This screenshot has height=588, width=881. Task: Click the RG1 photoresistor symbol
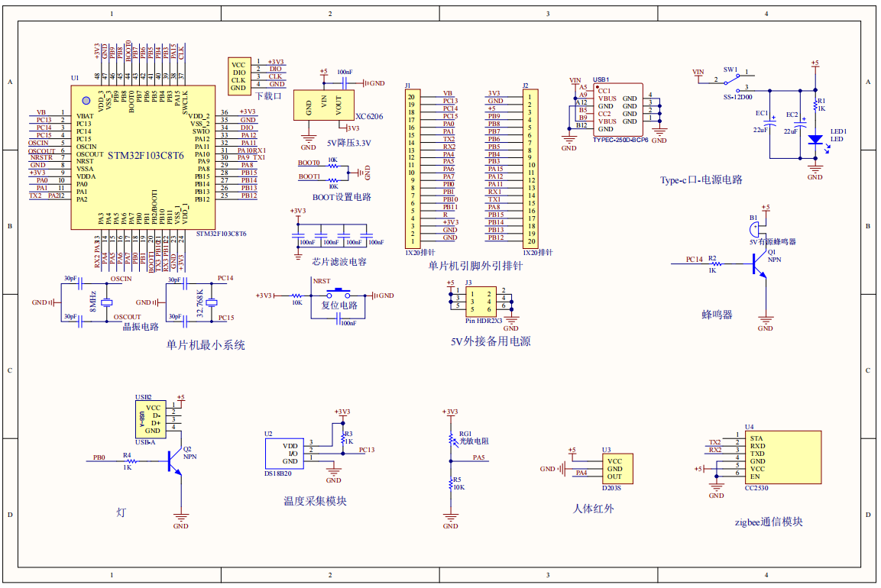click(x=450, y=439)
